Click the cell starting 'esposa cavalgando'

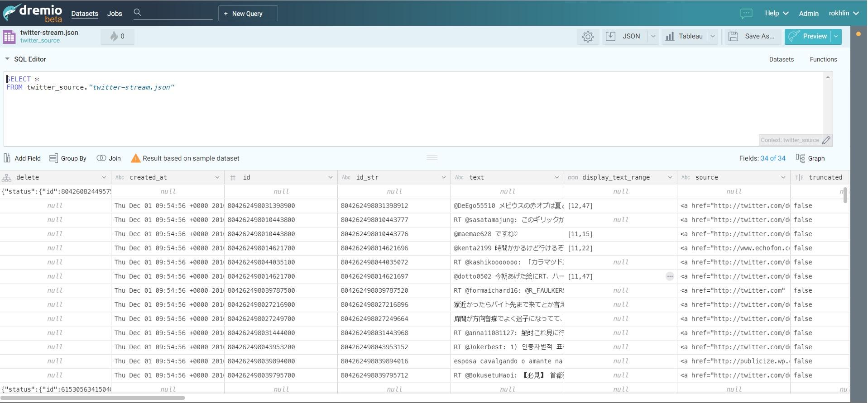pyautogui.click(x=507, y=361)
